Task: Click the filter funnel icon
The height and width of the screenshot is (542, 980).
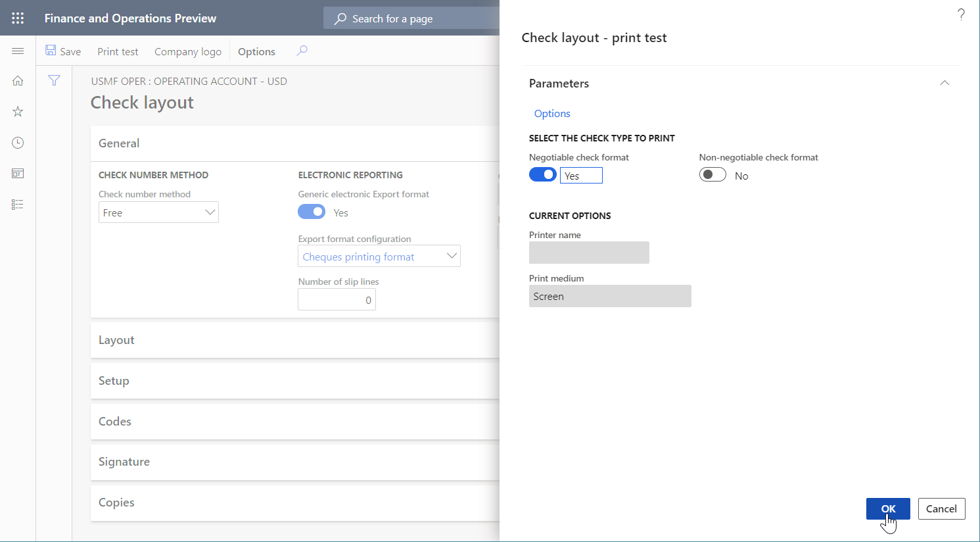Action: [54, 80]
